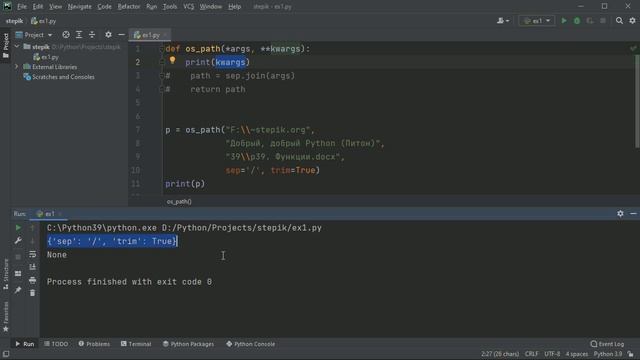Screen dimensions: 640x360
Task: Open Python 3.9 interpreter selector
Action: pyautogui.click(x=608, y=354)
